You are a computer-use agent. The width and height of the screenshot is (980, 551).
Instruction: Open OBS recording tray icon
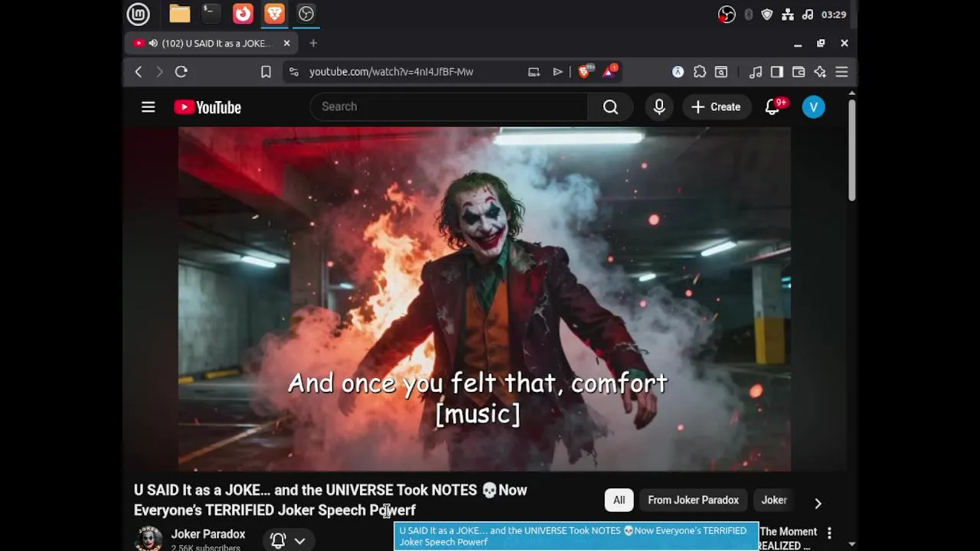[727, 15]
